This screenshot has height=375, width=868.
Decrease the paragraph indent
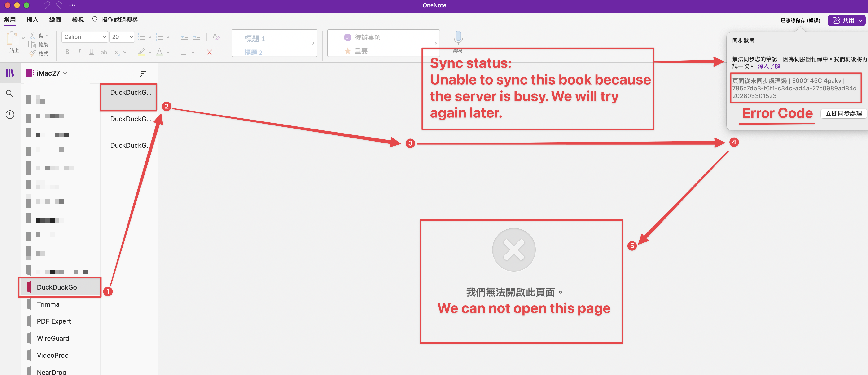pos(184,37)
